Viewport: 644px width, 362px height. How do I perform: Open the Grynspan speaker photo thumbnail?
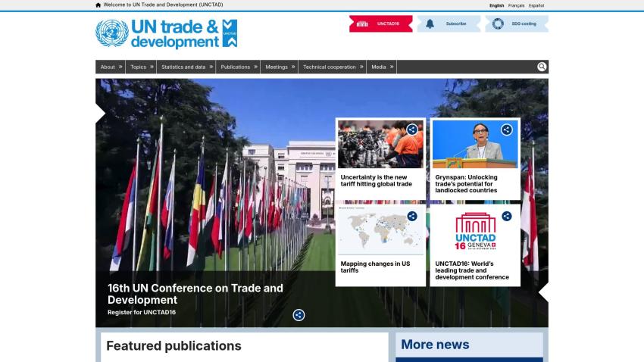pos(475,144)
